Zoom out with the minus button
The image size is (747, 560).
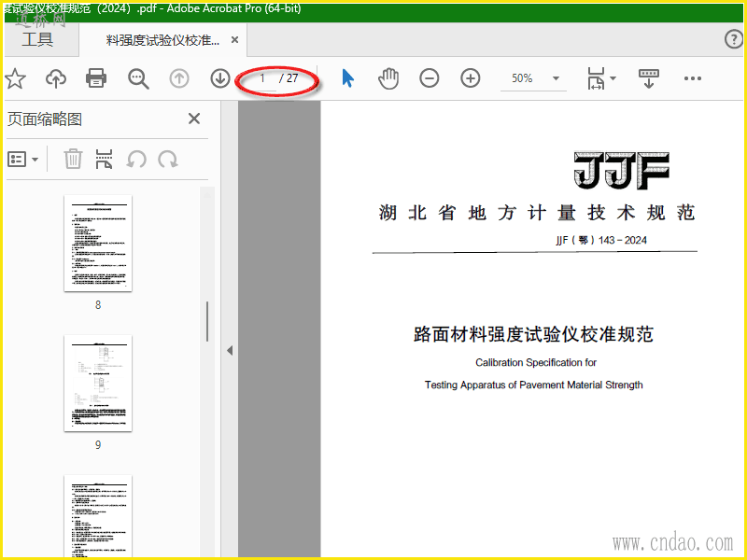click(430, 78)
